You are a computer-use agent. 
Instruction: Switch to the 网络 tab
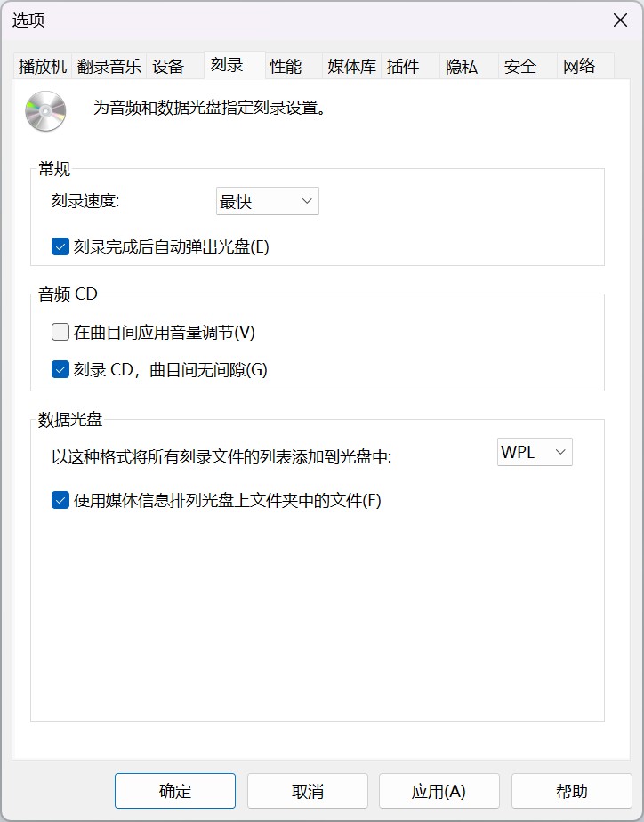[x=586, y=67]
